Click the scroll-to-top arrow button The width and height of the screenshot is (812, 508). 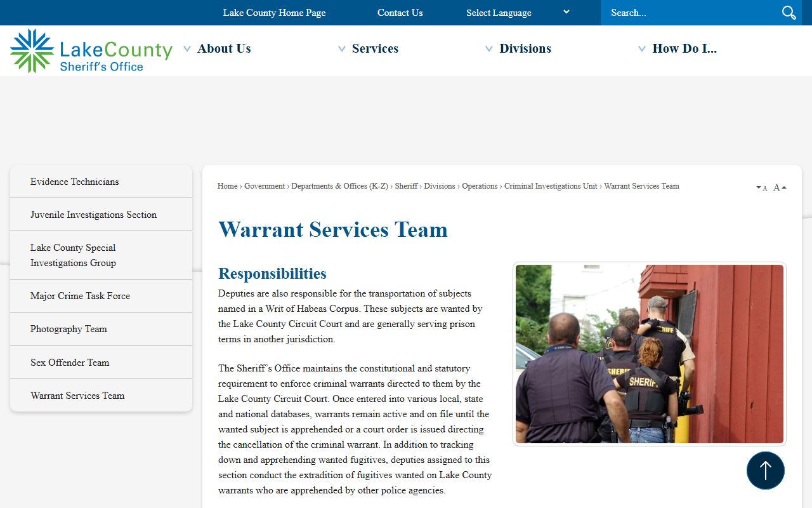(x=766, y=471)
